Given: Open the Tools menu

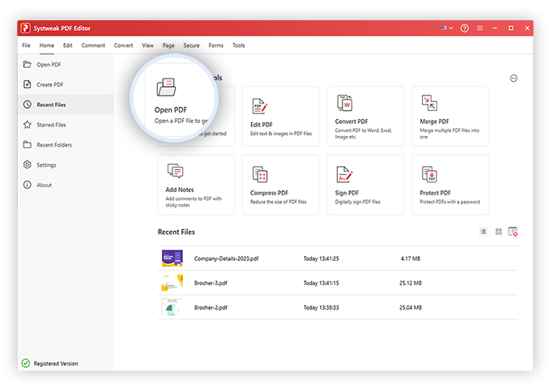Looking at the screenshot, I should coord(238,45).
